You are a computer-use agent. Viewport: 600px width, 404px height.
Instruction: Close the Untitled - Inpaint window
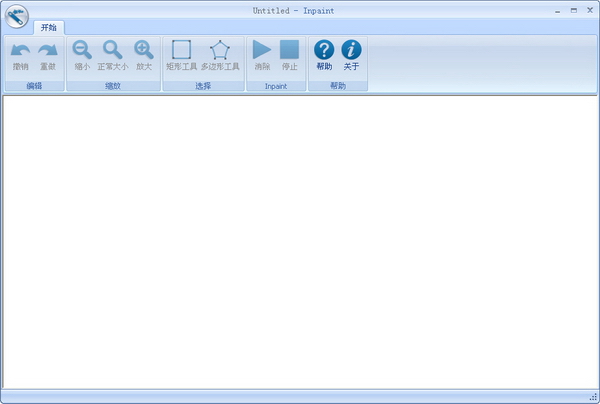(588, 9)
